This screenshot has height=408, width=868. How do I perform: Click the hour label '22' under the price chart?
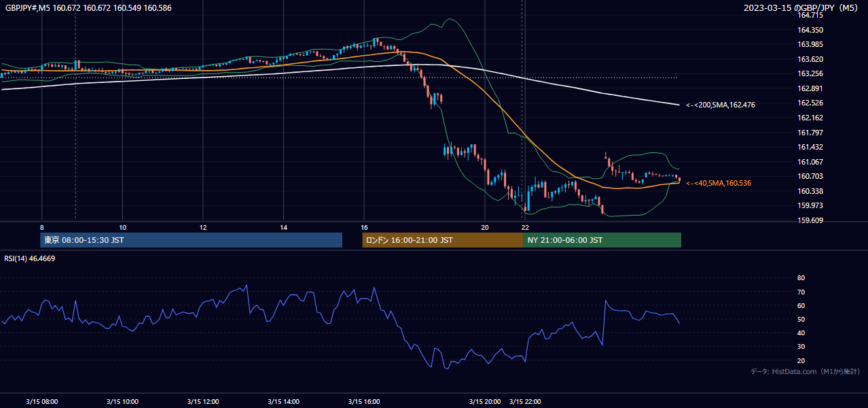(x=525, y=227)
